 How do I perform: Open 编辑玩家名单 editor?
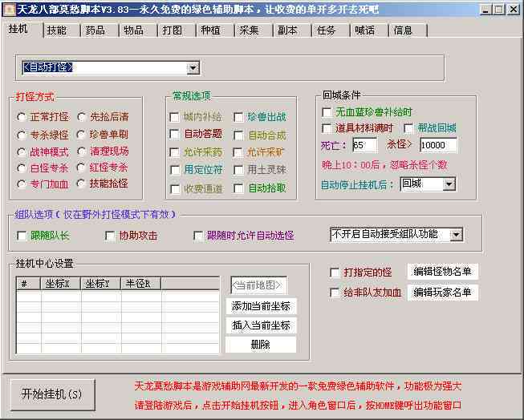[x=442, y=293]
